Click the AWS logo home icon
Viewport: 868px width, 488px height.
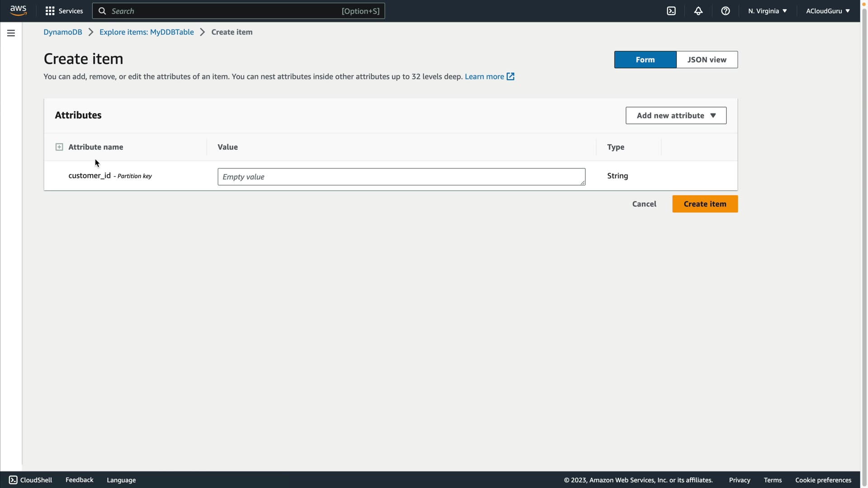(x=18, y=10)
